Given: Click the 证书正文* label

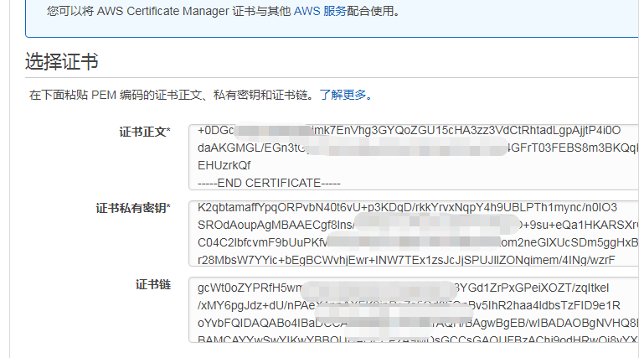Looking at the screenshot, I should pyautogui.click(x=145, y=132).
